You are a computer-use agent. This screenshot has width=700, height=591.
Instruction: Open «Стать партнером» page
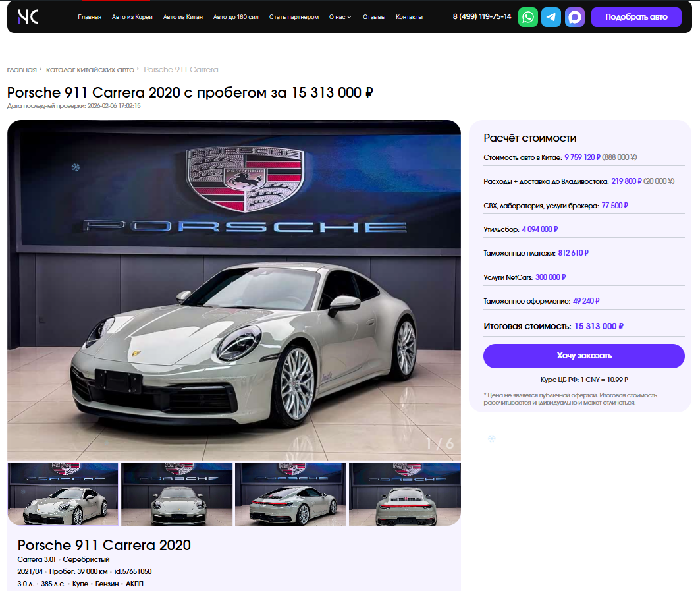pyautogui.click(x=294, y=17)
